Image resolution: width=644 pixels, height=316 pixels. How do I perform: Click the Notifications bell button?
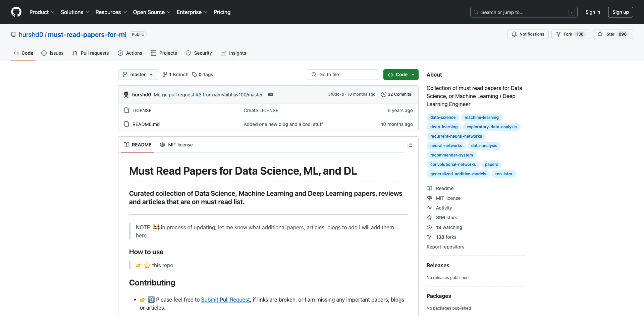[x=528, y=34]
